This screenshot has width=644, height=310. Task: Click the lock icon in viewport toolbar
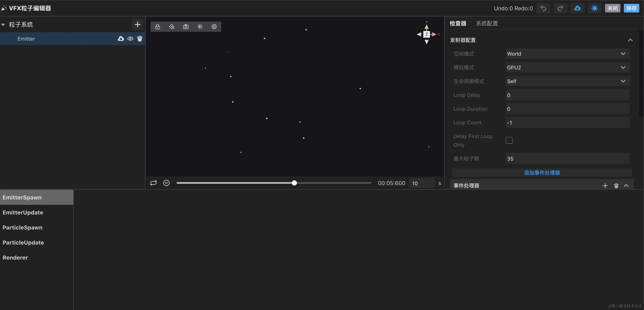(158, 27)
